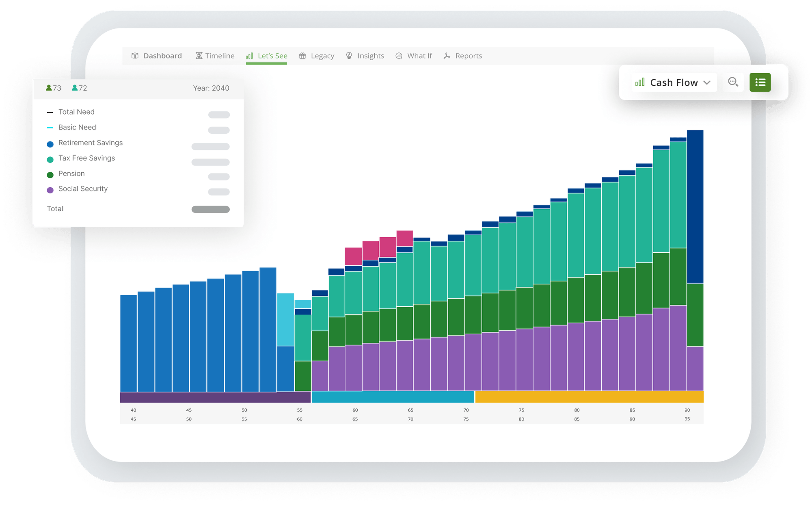Toggle the Social Security legend dot

[x=50, y=190]
